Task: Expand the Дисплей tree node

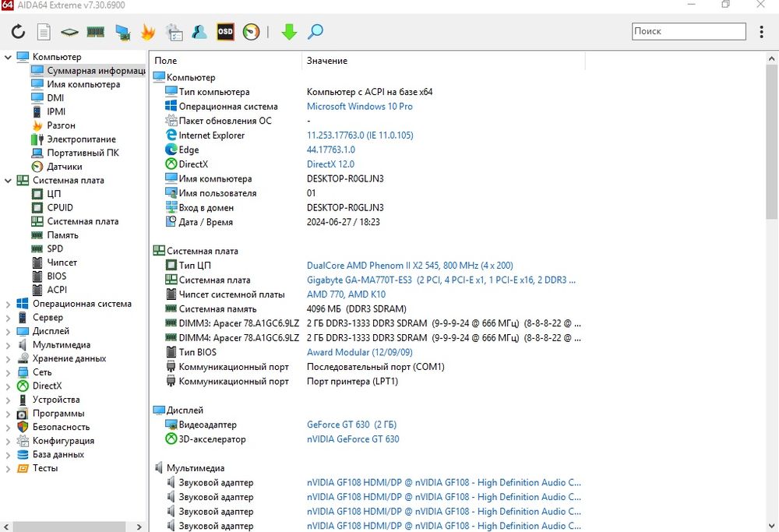Action: click(x=8, y=331)
